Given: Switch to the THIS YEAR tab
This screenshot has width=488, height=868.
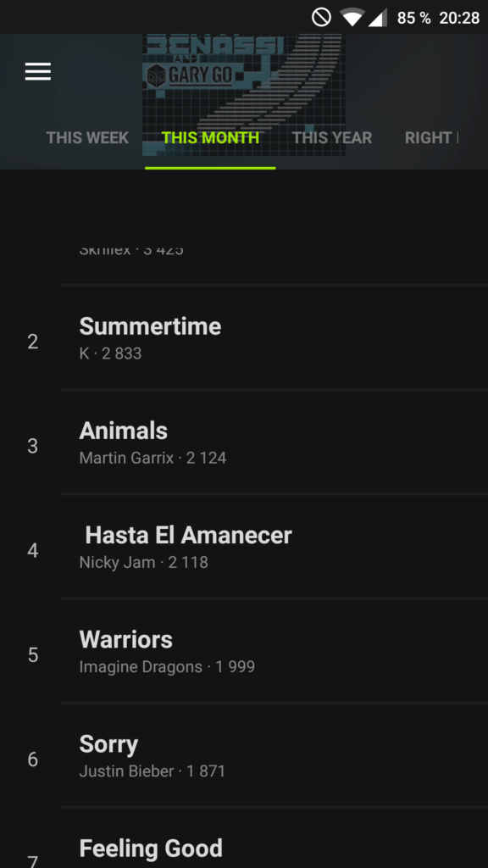Looking at the screenshot, I should pos(332,137).
